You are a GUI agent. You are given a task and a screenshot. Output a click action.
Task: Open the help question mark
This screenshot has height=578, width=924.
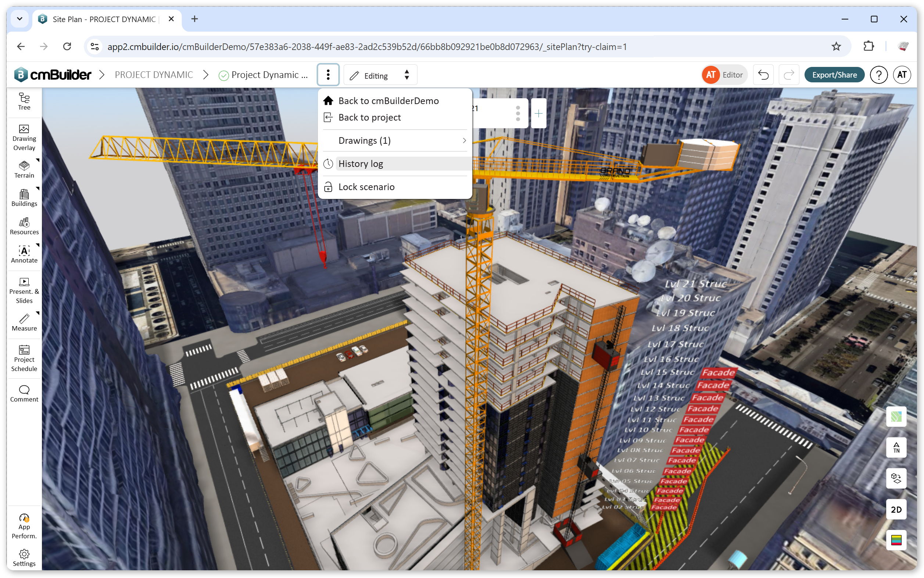pyautogui.click(x=878, y=75)
